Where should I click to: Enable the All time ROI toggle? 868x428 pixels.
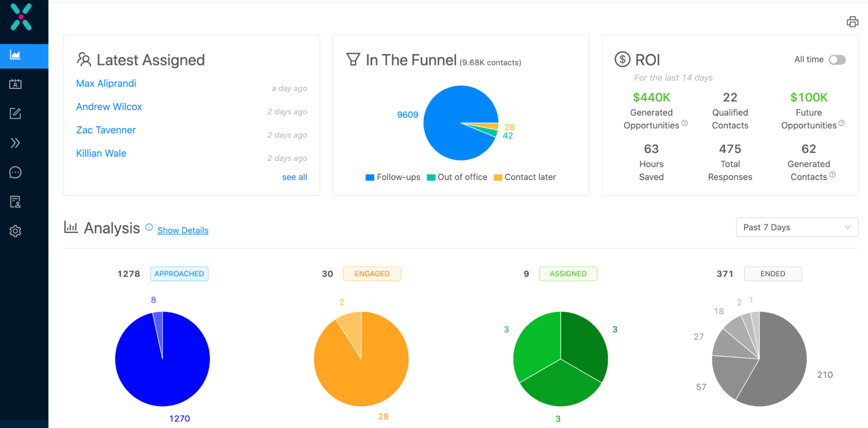point(838,60)
